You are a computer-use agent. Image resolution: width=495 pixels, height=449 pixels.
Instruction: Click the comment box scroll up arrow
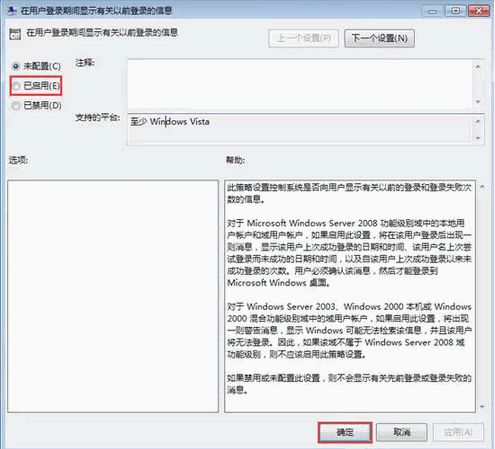478,66
